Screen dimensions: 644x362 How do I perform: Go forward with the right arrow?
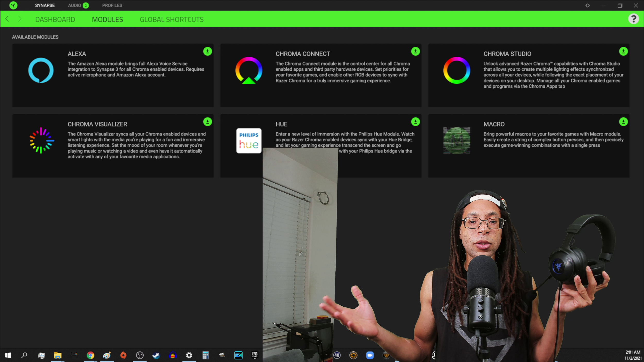20,19
